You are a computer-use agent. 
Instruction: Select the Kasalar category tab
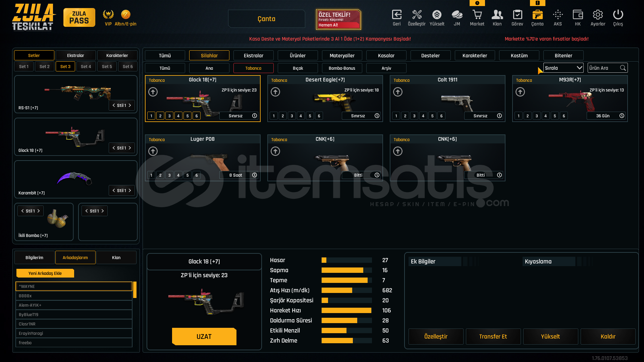(x=386, y=55)
